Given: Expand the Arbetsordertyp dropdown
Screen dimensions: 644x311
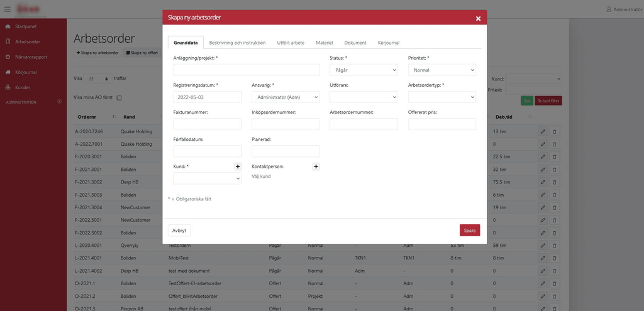Looking at the screenshot, I should pyautogui.click(x=441, y=97).
